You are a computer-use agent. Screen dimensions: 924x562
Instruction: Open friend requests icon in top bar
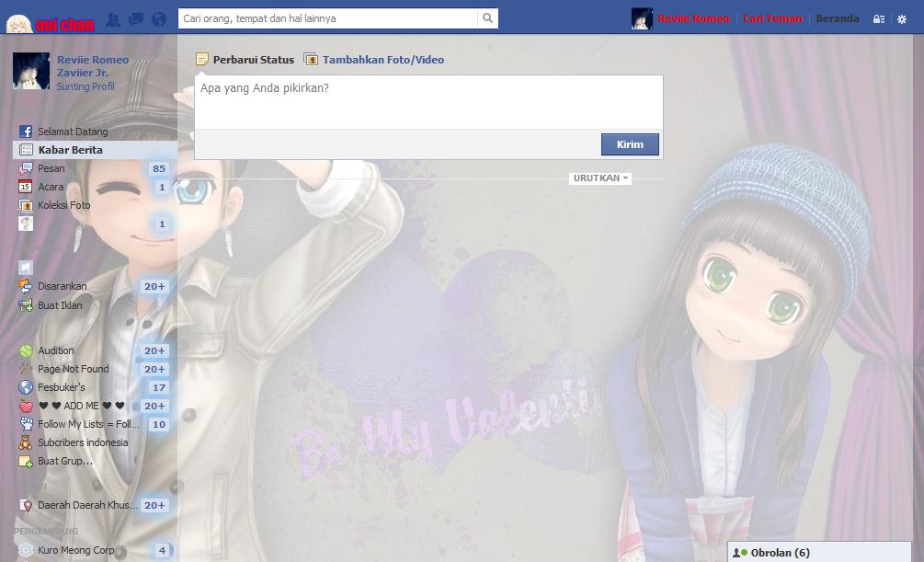tap(113, 19)
